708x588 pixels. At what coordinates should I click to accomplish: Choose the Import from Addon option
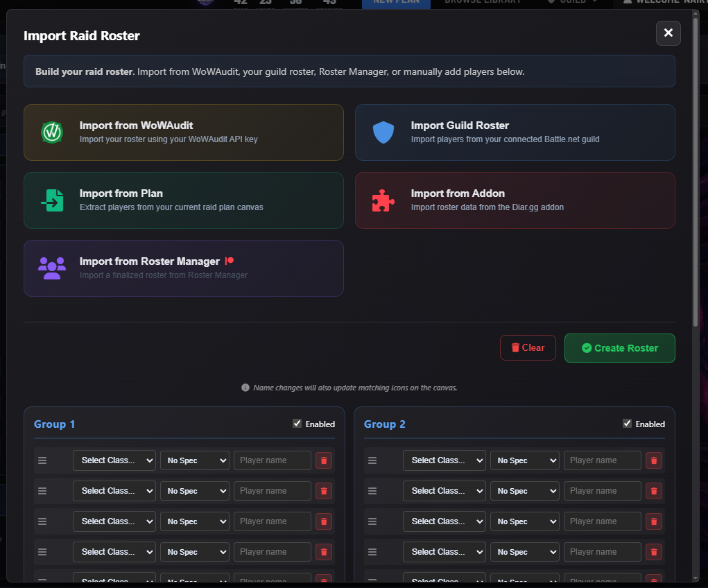pos(515,200)
